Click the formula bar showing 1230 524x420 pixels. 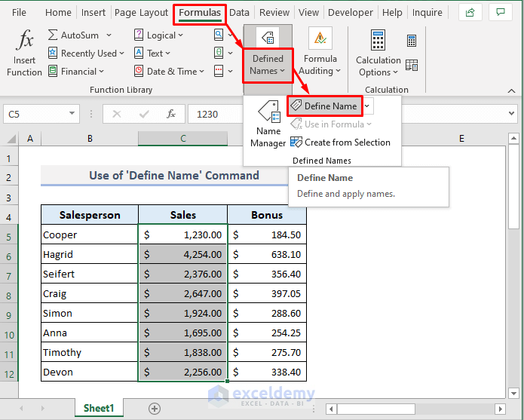(x=216, y=115)
